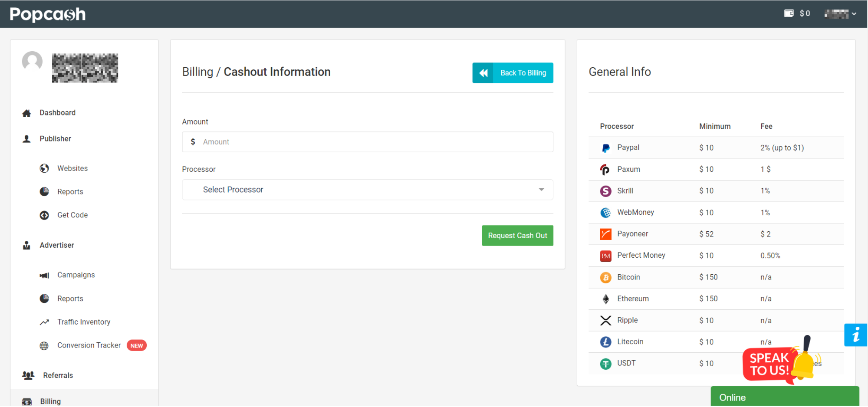Click the Referrals people icon
Screen dimensions: 868x407
(28, 376)
